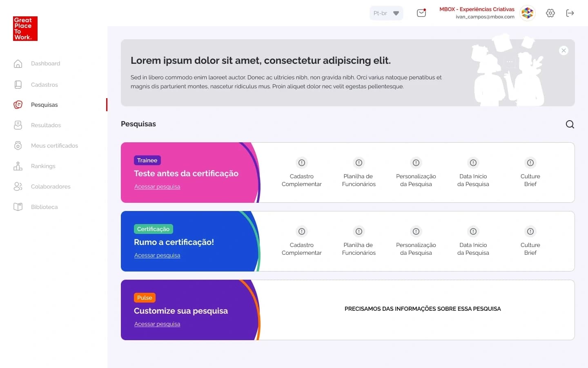588x368 pixels.
Task: Click Trainee row Personalização da Pesquisa icon
Action: (x=416, y=163)
